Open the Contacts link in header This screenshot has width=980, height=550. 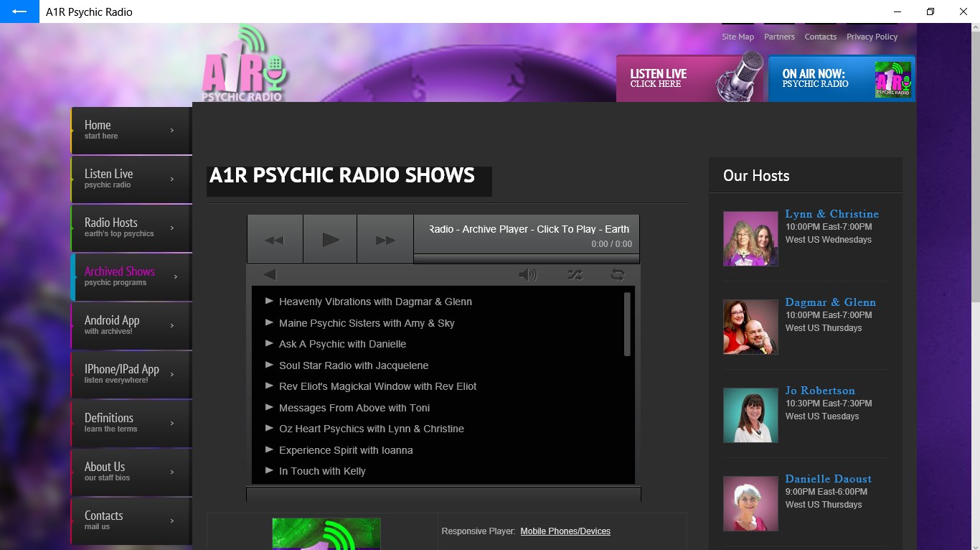tap(821, 37)
